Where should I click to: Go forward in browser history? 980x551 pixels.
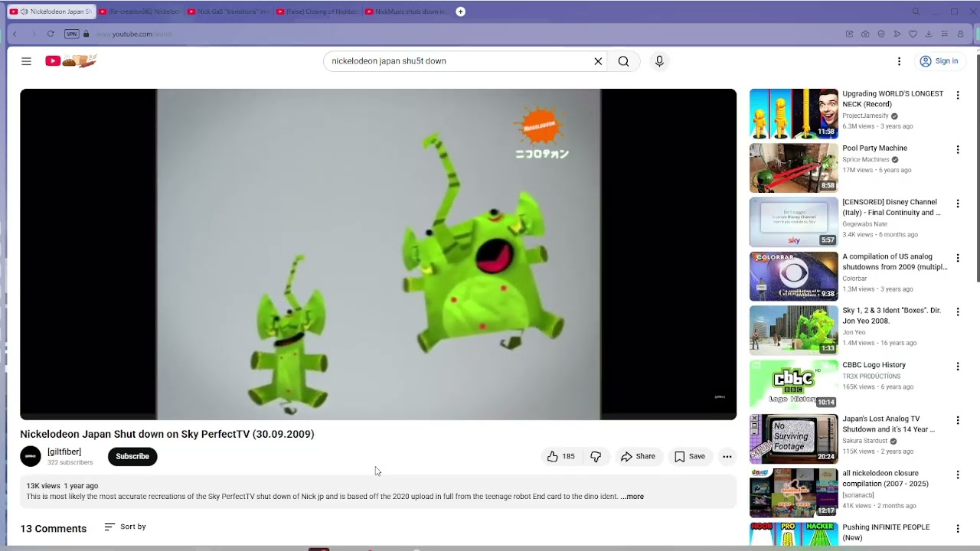33,34
